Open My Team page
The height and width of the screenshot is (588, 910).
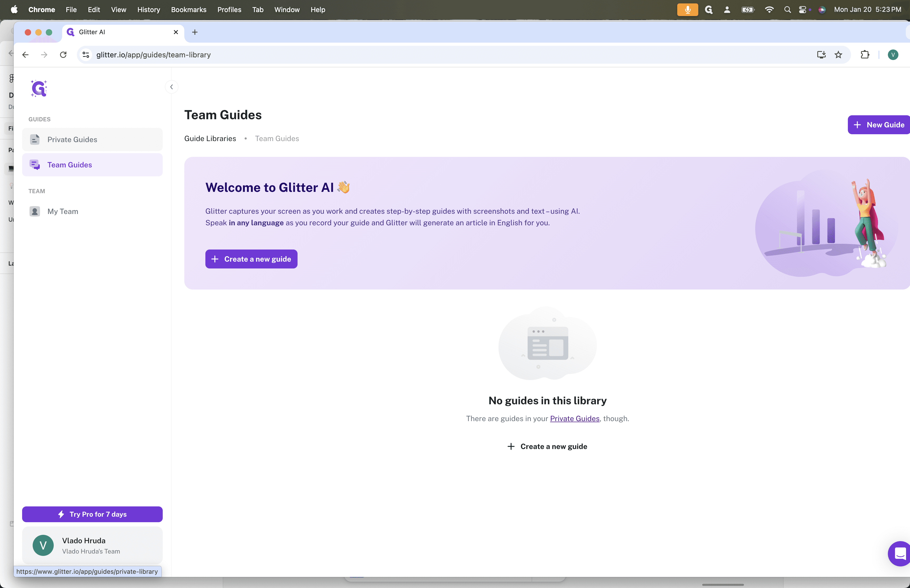click(x=92, y=211)
